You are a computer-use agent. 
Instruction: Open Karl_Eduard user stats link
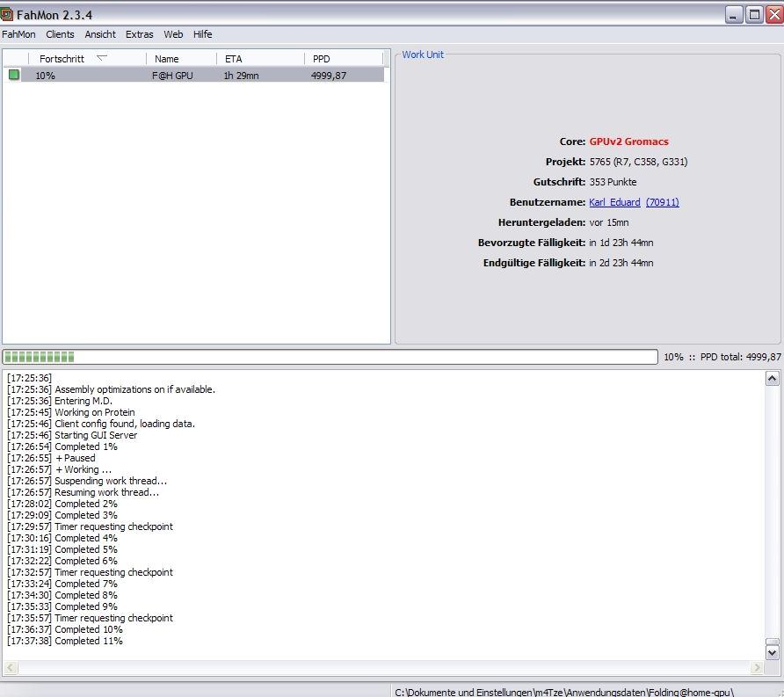pos(614,202)
